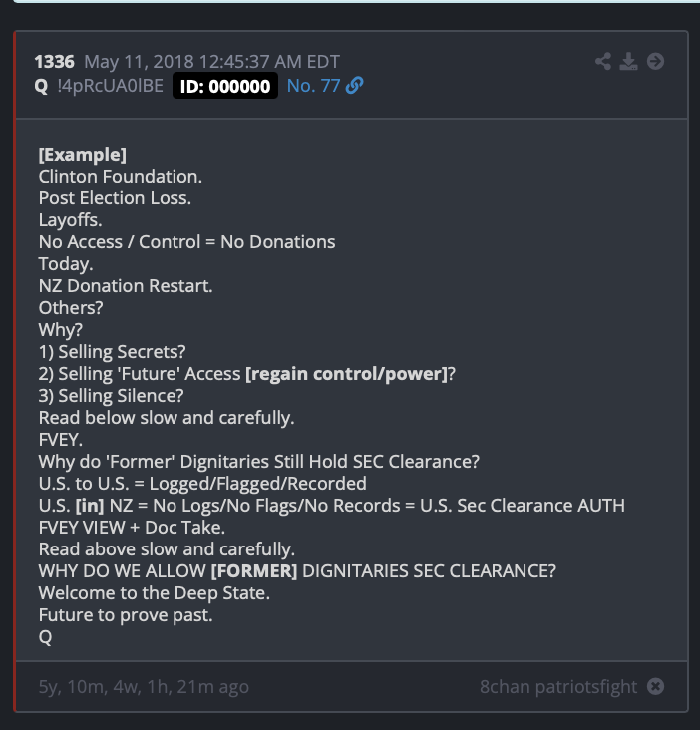This screenshot has width=700, height=730.
Task: Click the bold [FORMER] text in the post
Action: tap(254, 571)
